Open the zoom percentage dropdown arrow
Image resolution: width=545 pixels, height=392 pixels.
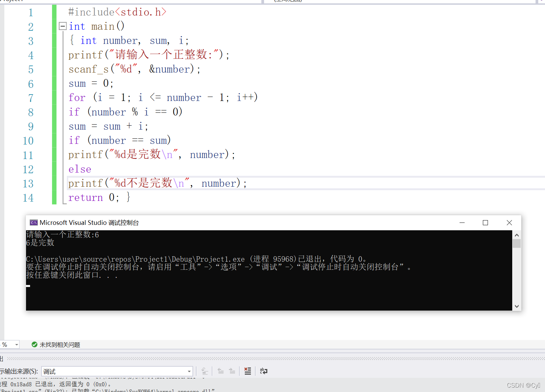pyautogui.click(x=16, y=345)
